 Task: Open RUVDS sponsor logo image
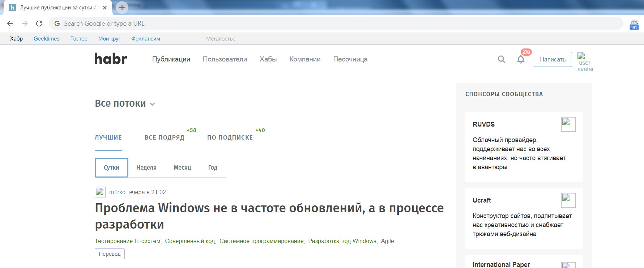pyautogui.click(x=568, y=124)
